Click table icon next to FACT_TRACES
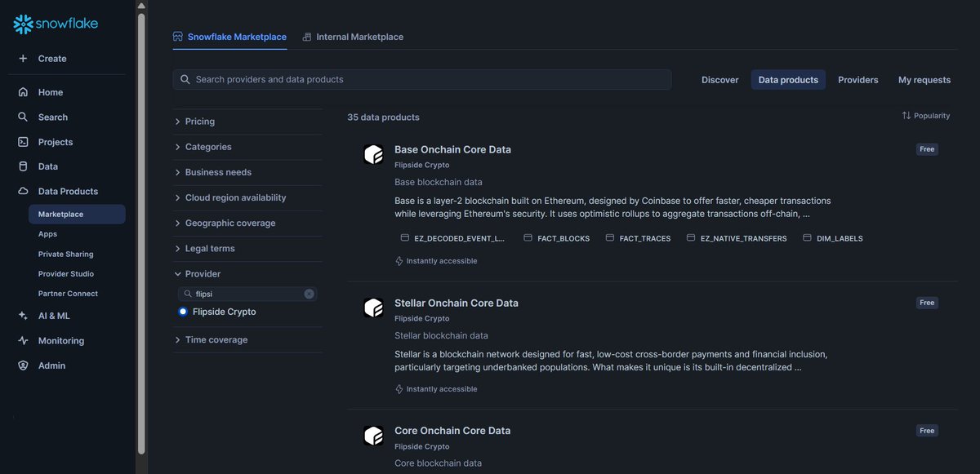 click(x=609, y=238)
